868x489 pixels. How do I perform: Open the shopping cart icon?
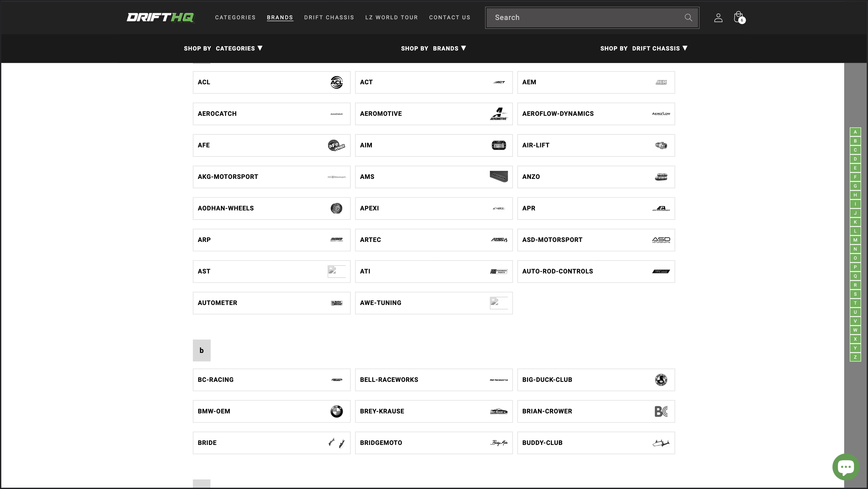[x=739, y=17]
